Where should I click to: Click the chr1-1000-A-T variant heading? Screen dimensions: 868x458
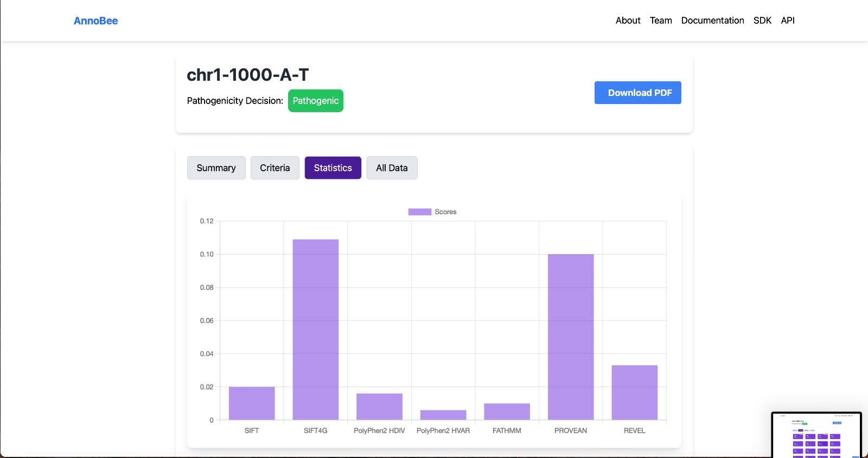click(248, 75)
